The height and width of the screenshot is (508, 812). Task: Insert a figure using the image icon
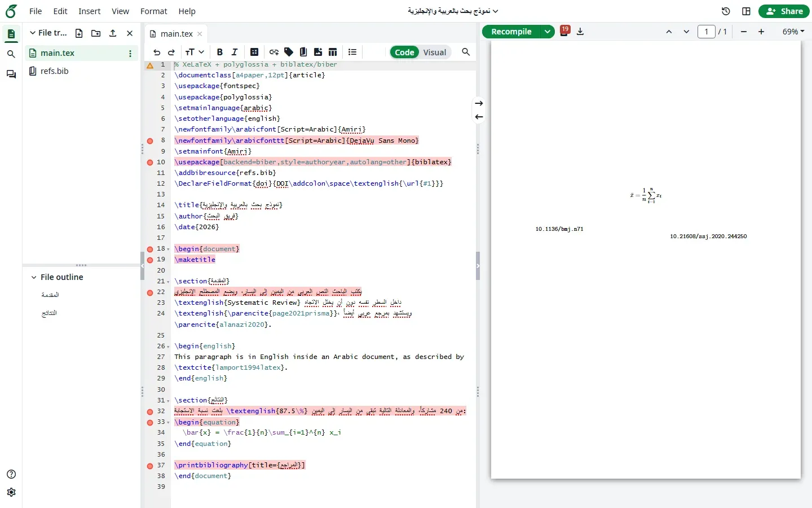coord(318,52)
